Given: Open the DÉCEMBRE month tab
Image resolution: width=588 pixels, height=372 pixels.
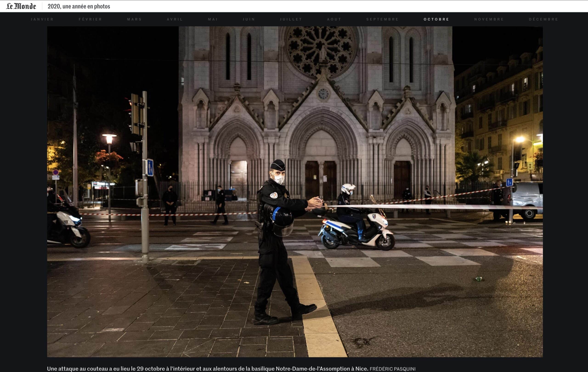Looking at the screenshot, I should (x=544, y=19).
